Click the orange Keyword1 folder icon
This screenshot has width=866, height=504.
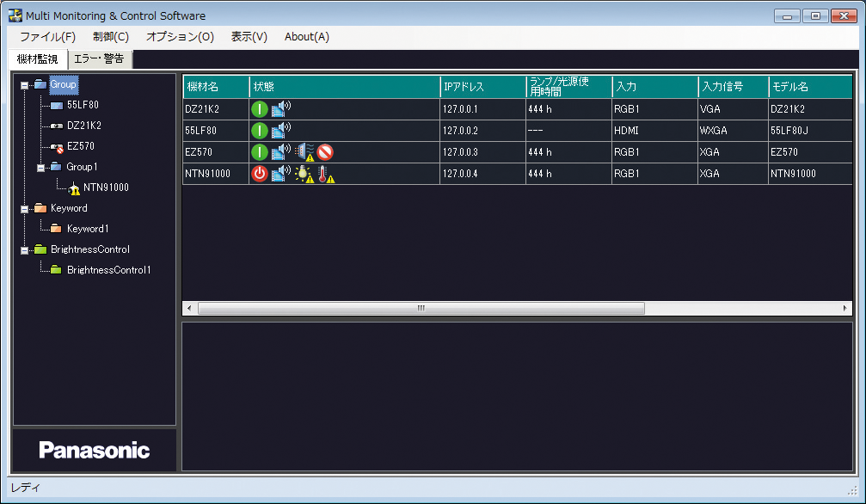point(56,229)
